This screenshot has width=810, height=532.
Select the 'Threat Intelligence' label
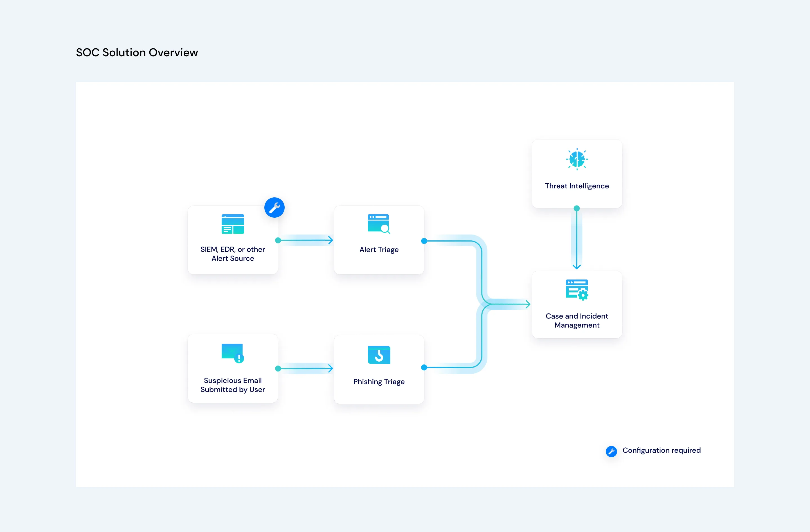(x=577, y=186)
